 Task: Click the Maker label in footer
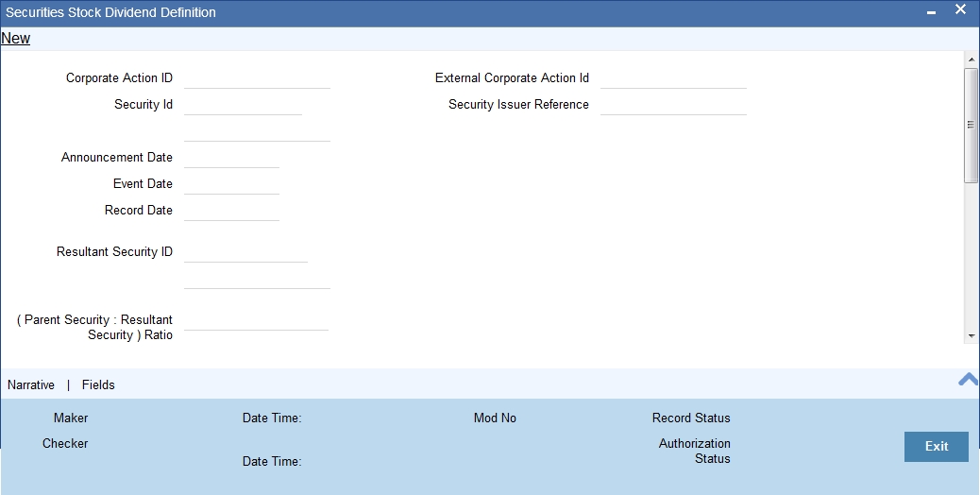tap(71, 418)
